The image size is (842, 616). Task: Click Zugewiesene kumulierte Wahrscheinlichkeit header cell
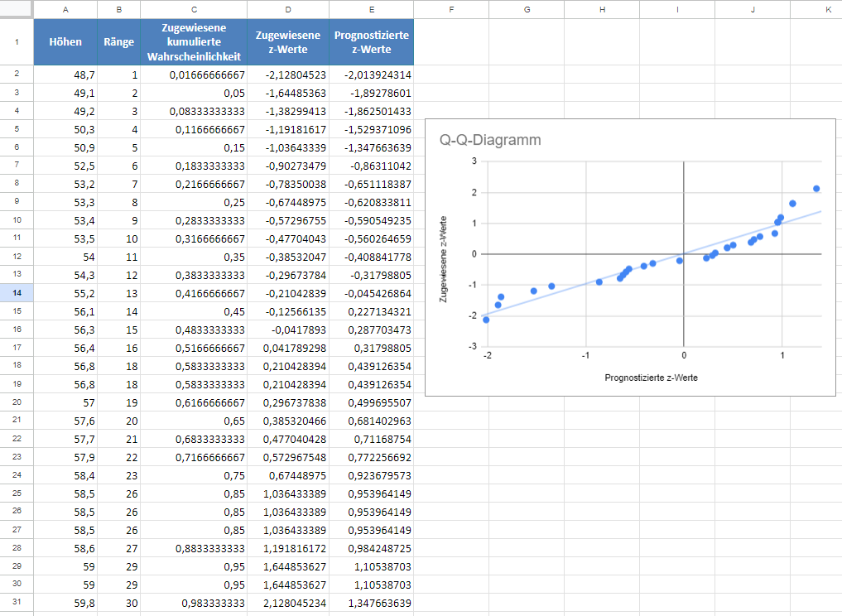[x=194, y=42]
